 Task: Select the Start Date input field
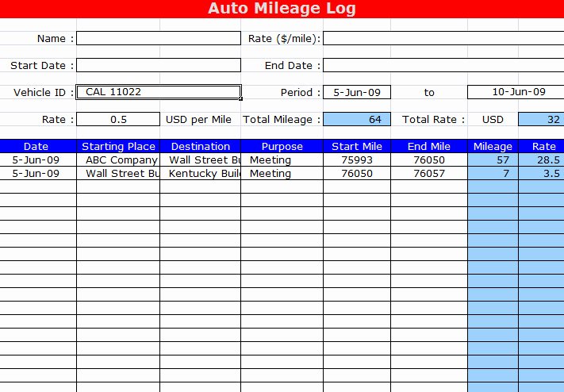coord(159,65)
